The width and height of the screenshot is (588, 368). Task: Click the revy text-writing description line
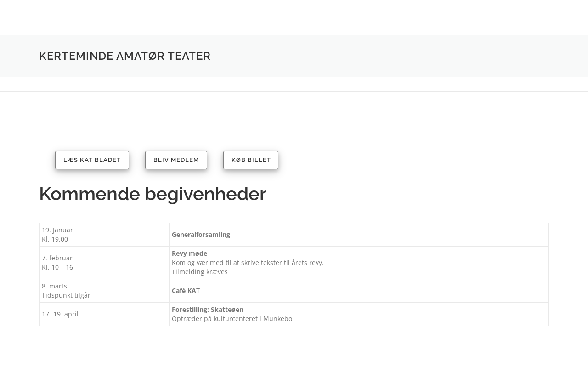248,263
